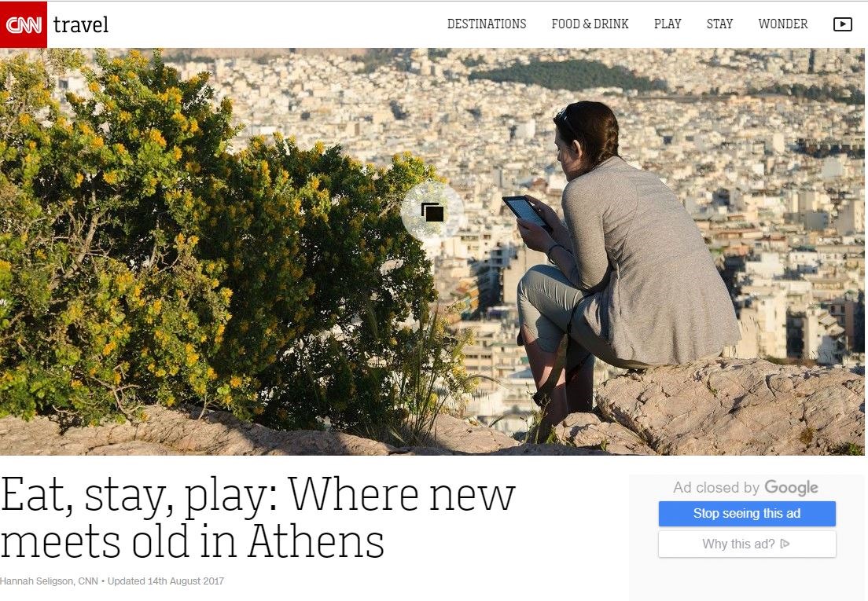Click the AdChoices triangle icon
The width and height of the screenshot is (868, 601).
785,544
